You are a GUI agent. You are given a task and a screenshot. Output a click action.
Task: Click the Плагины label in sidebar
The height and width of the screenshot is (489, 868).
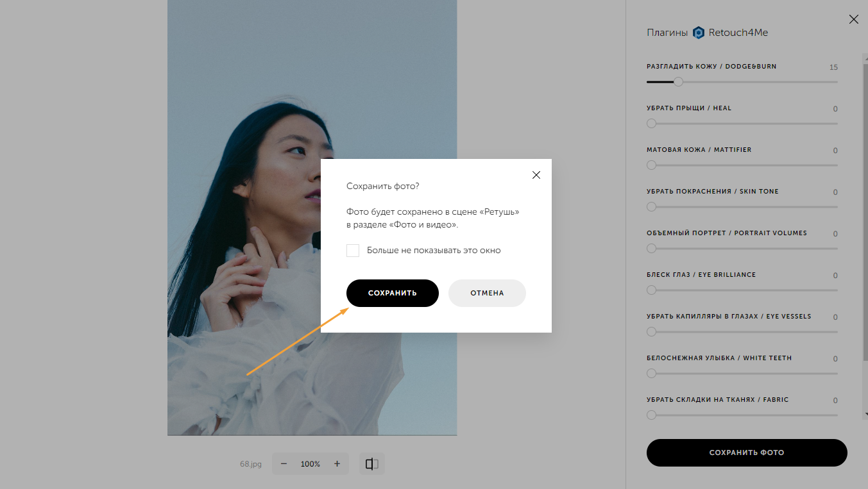[667, 33]
